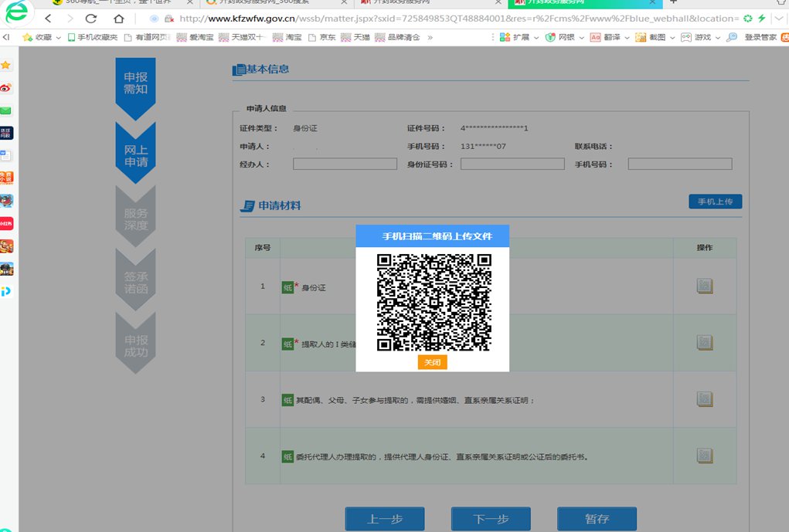The width and height of the screenshot is (789, 532).
Task: Expand the 网银 dropdown arrow
Action: click(x=582, y=38)
